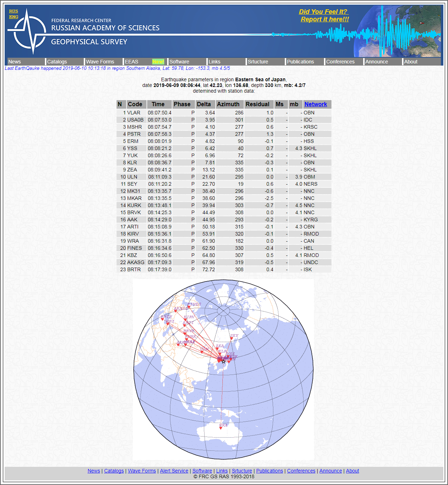
Task: Select About in the top navigation bar
Action: 411,62
